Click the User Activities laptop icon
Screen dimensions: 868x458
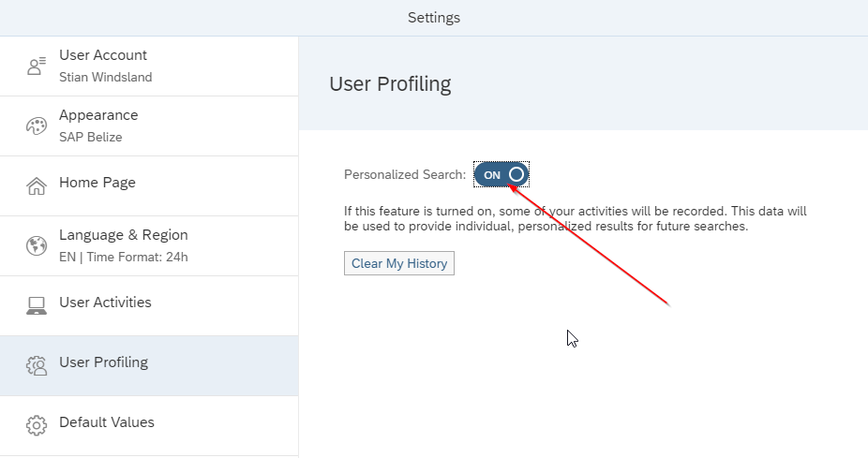tap(37, 305)
